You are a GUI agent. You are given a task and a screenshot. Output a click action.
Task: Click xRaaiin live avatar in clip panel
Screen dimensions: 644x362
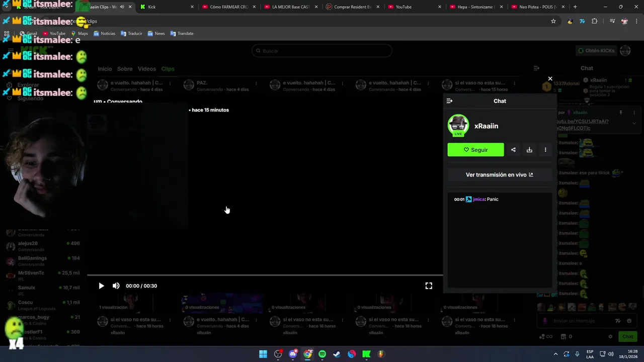click(x=458, y=126)
